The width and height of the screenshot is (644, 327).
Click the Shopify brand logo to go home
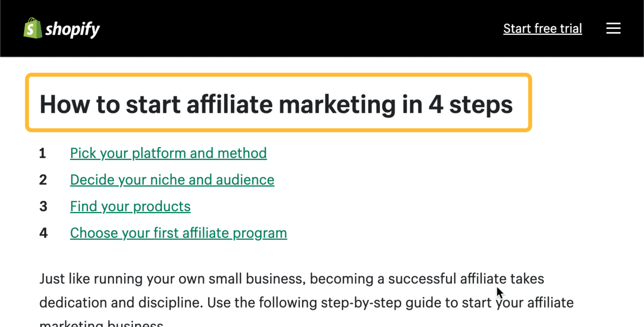(61, 28)
